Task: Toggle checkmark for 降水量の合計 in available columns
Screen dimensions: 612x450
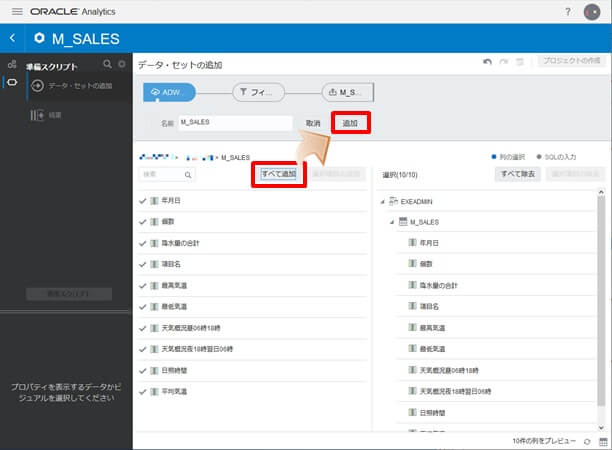Action: pyautogui.click(x=143, y=243)
